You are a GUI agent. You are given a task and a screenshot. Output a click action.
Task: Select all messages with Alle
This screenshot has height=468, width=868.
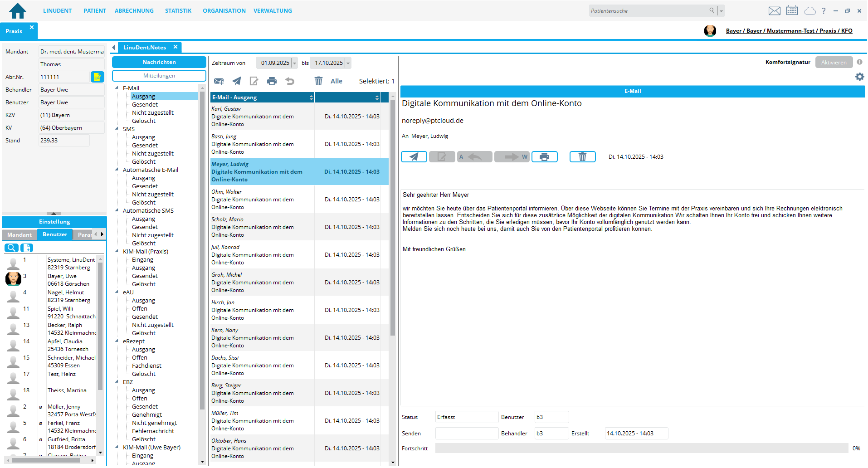tap(336, 81)
